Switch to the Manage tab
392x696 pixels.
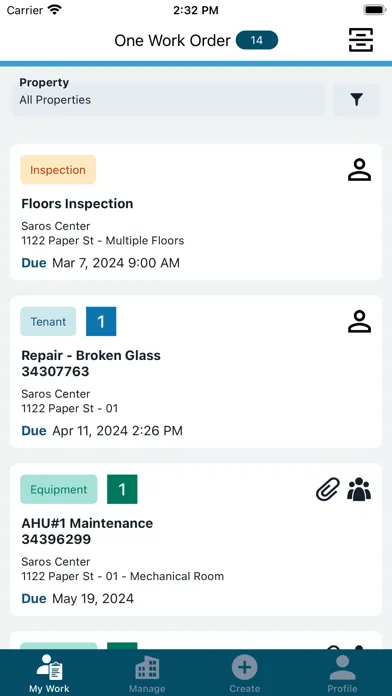tap(147, 673)
